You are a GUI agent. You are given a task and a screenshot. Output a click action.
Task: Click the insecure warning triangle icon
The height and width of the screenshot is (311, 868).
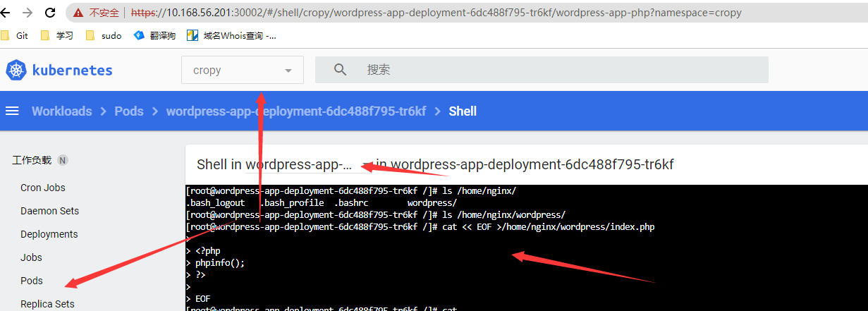(x=79, y=13)
